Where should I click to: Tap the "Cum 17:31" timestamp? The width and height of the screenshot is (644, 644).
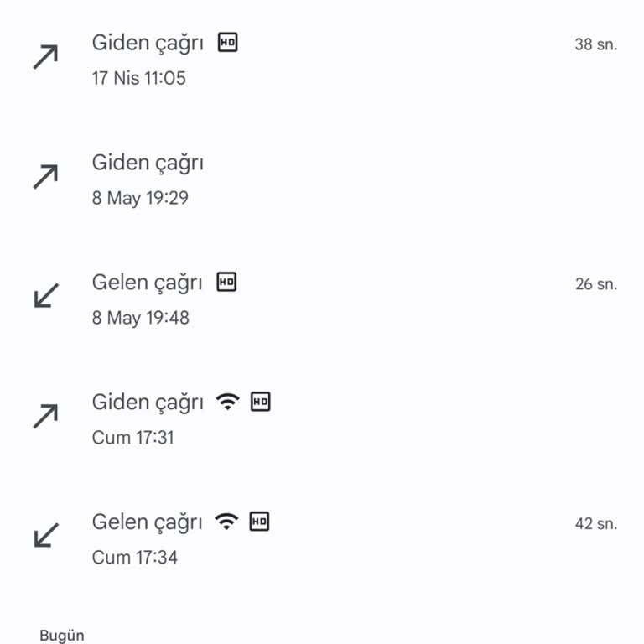click(132, 438)
